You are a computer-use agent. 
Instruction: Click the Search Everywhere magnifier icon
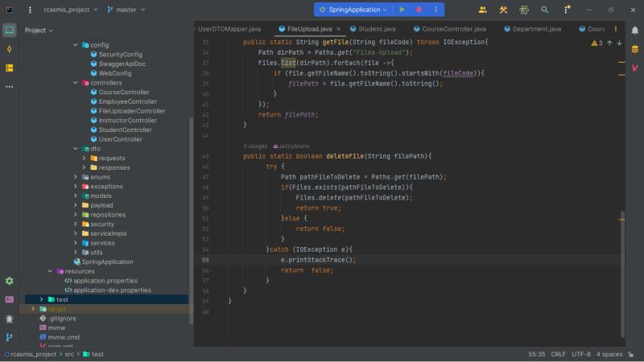[x=545, y=10]
